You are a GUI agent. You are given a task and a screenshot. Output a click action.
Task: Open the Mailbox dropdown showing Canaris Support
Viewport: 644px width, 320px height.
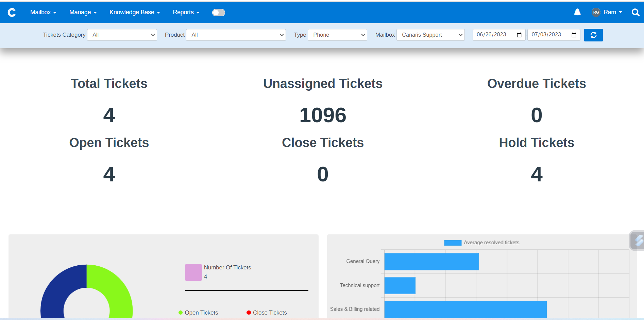point(430,35)
